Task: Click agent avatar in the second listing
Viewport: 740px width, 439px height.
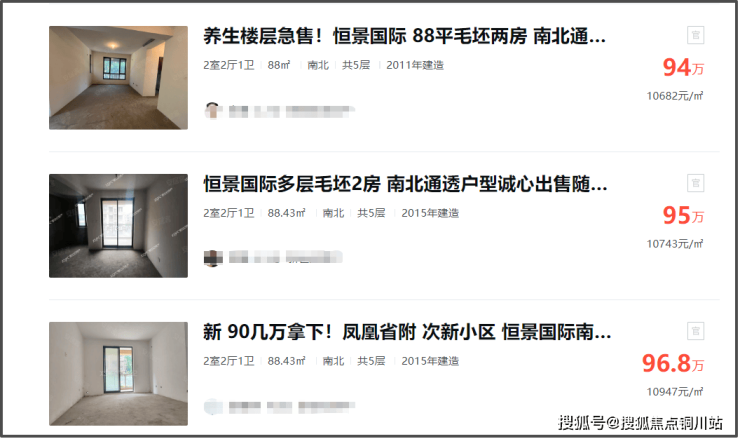Action: (213, 258)
